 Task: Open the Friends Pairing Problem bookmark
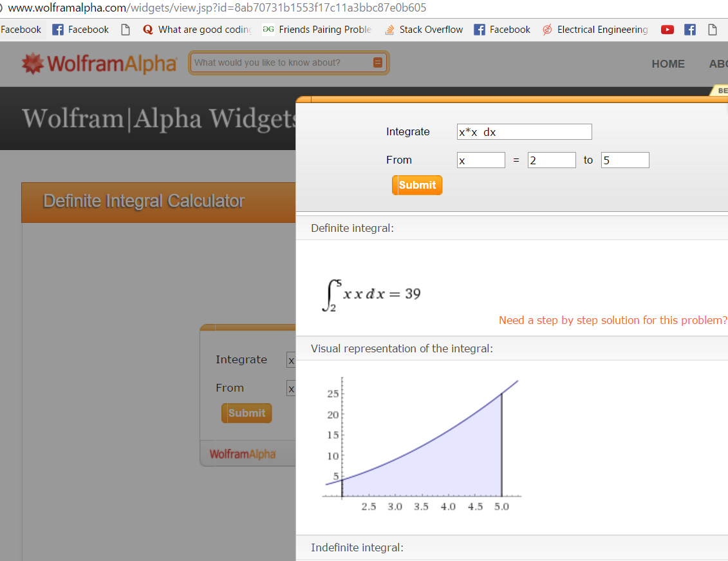pos(317,30)
